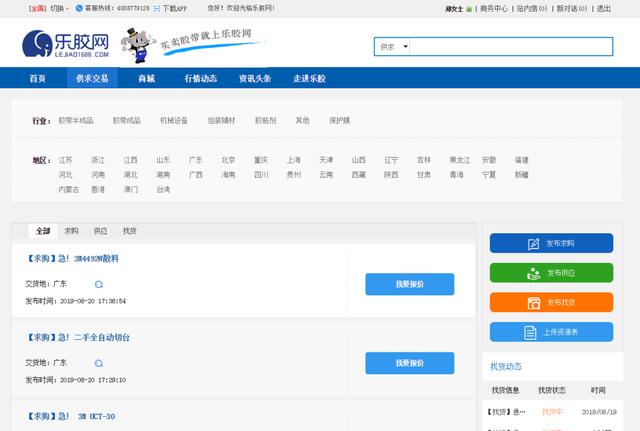Open the 供求 search type dropdown
The height and width of the screenshot is (431, 640).
pos(391,47)
